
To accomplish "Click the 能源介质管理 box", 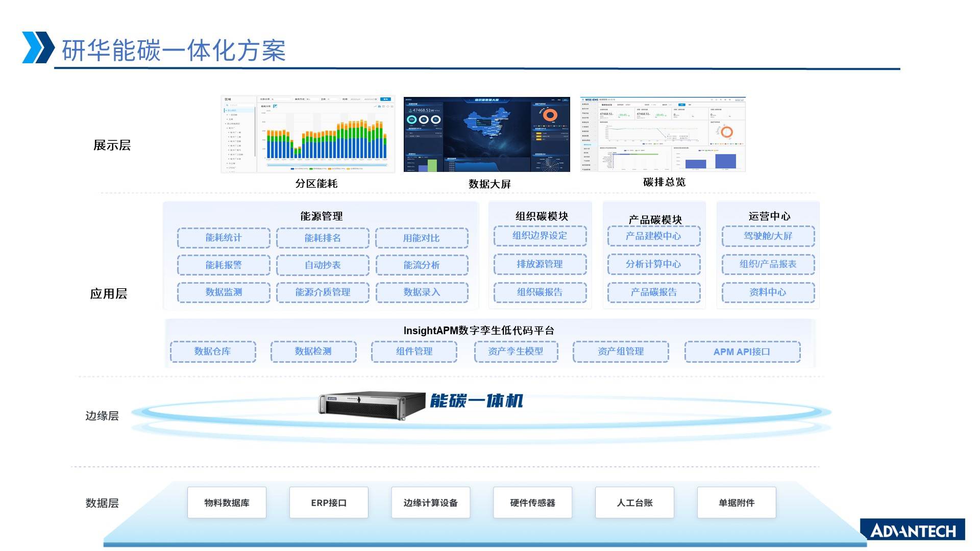I will point(323,292).
